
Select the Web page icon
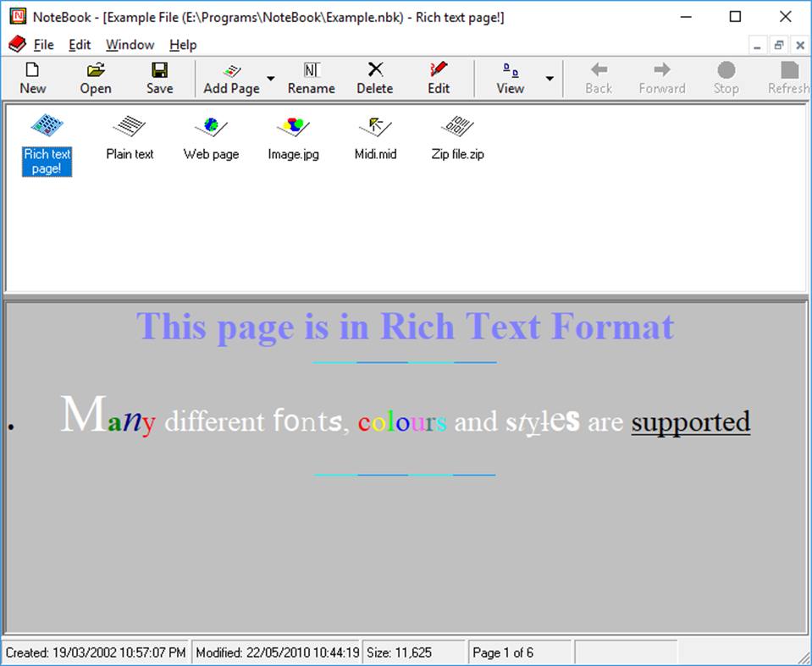(x=212, y=138)
